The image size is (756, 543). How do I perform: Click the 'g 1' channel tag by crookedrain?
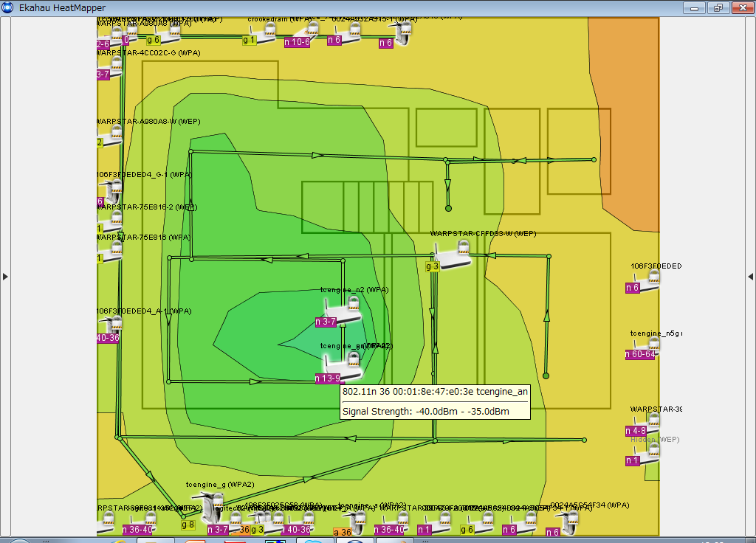[249, 41]
